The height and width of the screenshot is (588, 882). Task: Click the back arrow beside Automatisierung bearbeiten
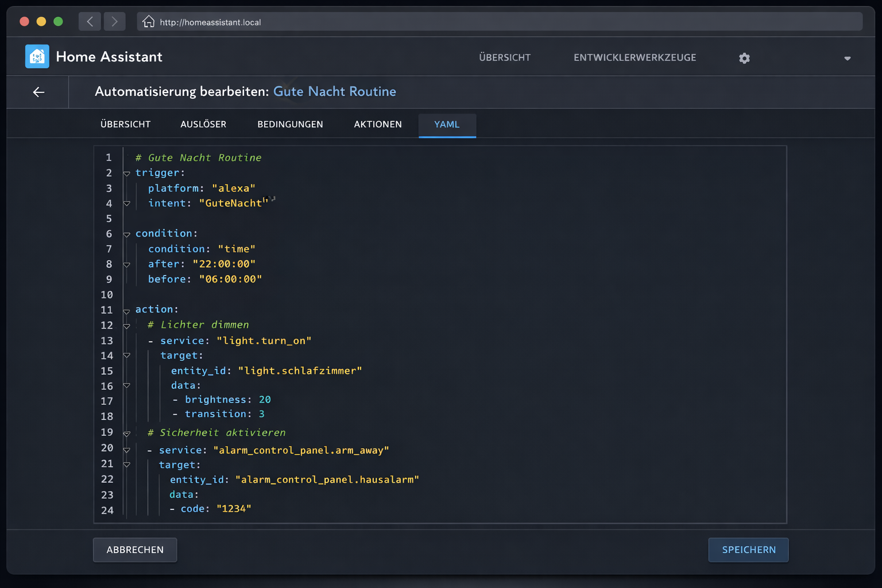pos(38,92)
